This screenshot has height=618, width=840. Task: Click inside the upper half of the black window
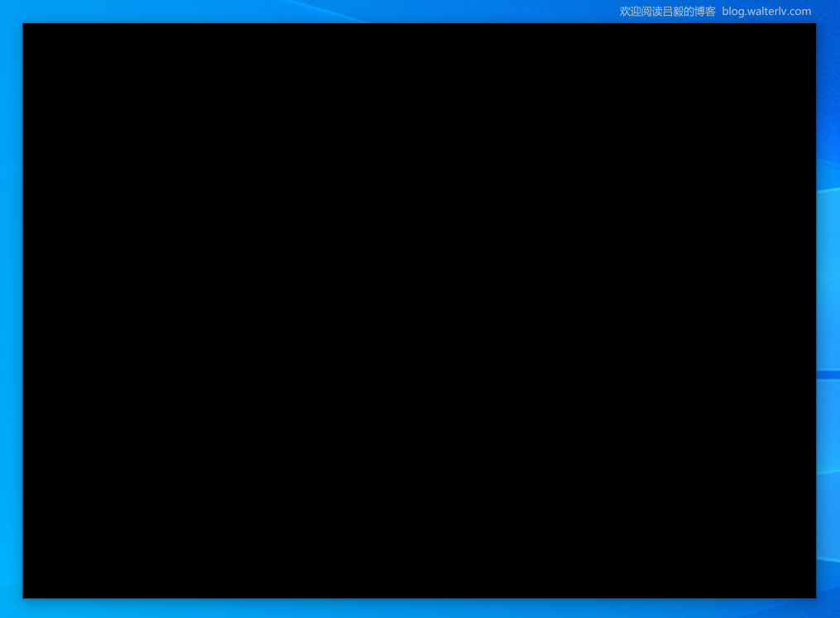coord(420,165)
